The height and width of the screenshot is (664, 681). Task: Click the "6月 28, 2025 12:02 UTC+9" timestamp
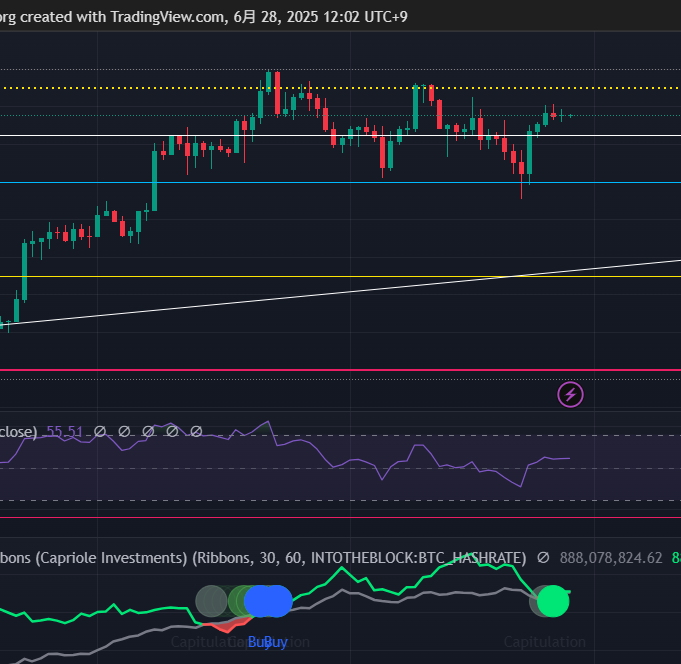coord(321,17)
